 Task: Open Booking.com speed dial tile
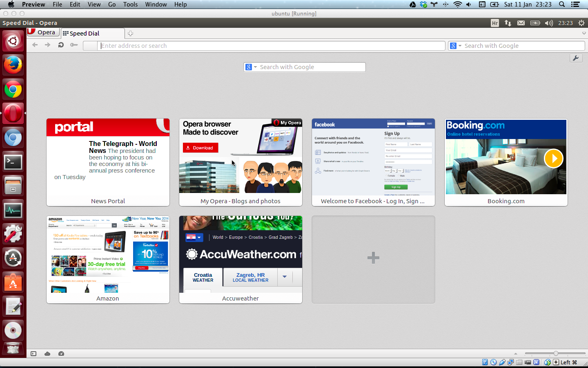coord(506,162)
